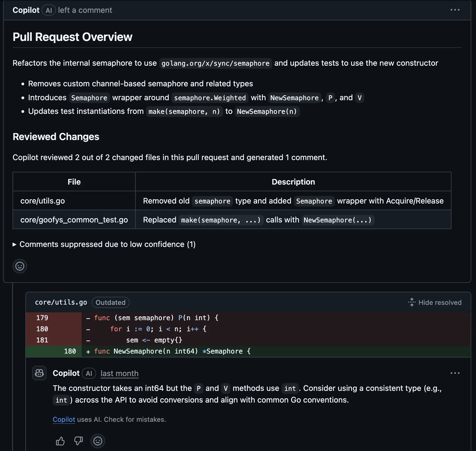Click line number 179 in the diff
Screen dimensions: 476x451
pos(42,318)
